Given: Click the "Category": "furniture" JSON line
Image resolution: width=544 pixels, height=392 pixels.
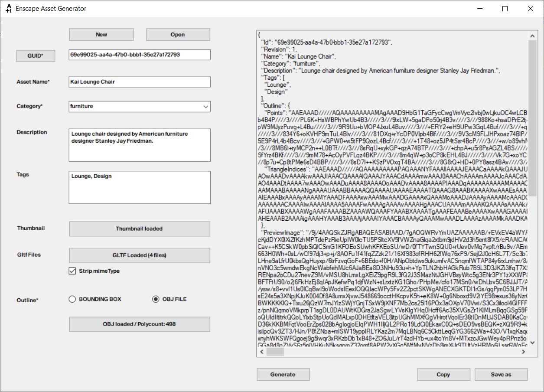Looking at the screenshot, I should click(291, 63).
